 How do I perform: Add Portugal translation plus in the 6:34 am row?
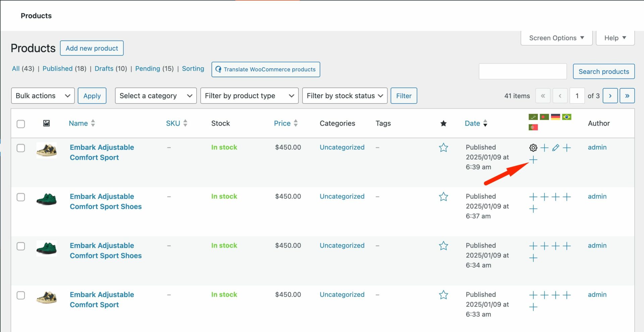533,258
